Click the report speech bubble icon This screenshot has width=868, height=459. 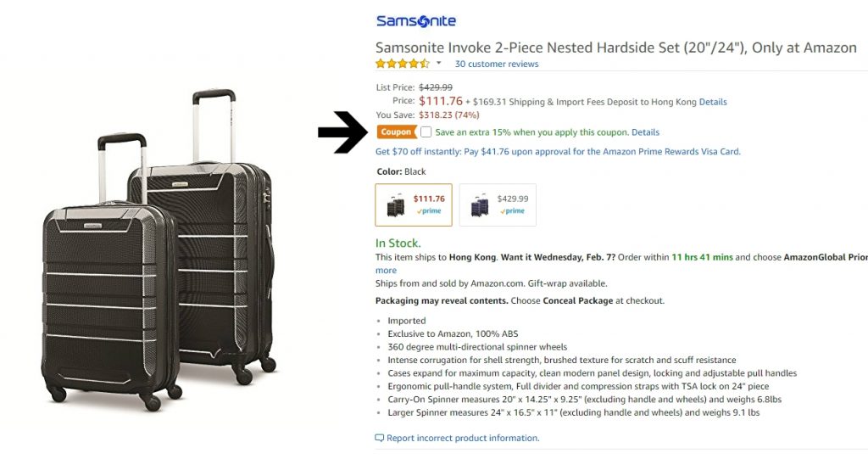coord(379,438)
